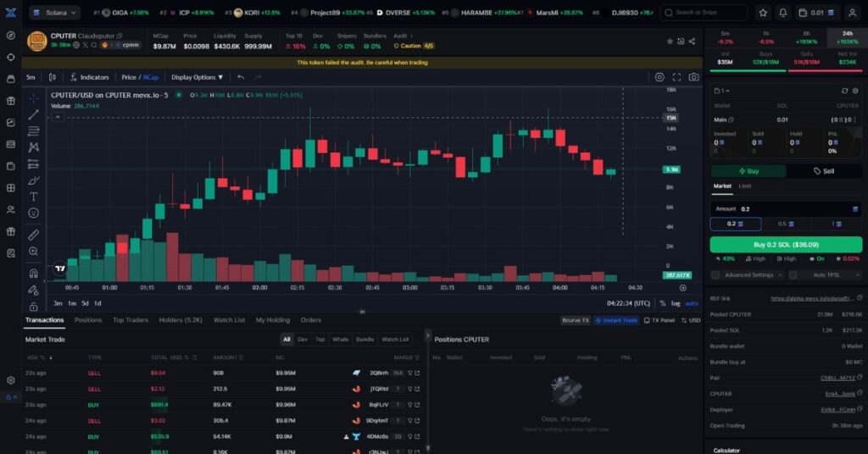
Task: Open wallet panel gear settings
Action: [x=855, y=91]
